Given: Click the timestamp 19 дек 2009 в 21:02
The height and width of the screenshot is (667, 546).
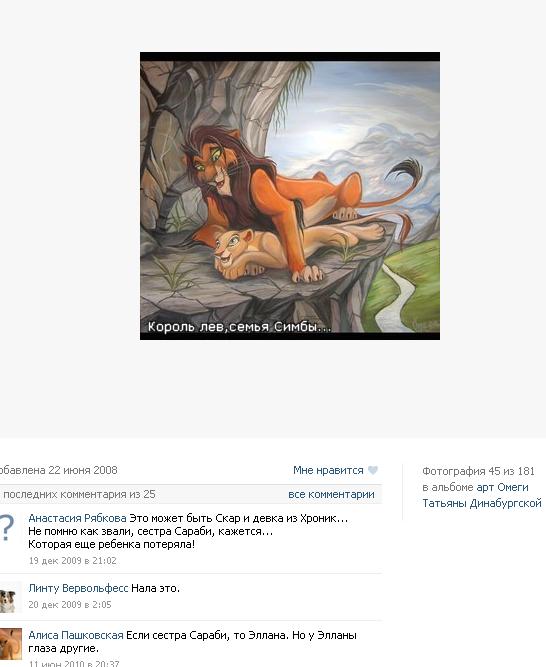Looking at the screenshot, I should point(73,561).
